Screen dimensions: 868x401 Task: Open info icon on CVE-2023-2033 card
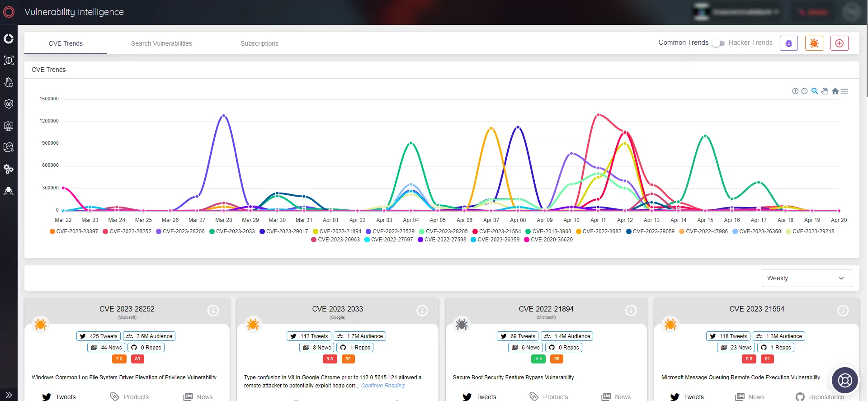(422, 311)
